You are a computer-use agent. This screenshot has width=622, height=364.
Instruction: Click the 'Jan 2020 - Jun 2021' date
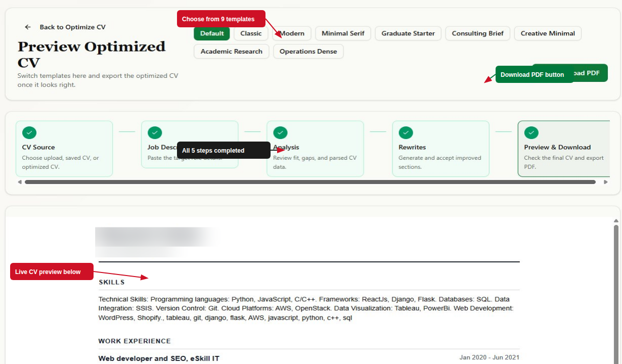coord(490,357)
